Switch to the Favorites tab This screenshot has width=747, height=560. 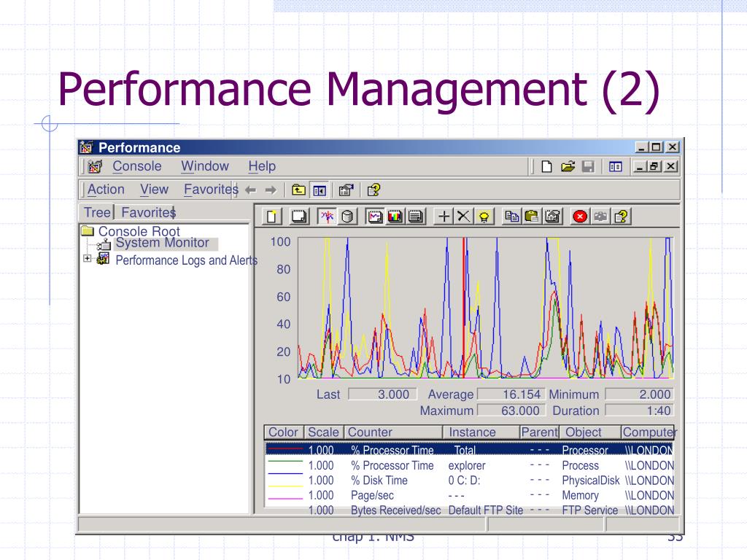tap(148, 212)
